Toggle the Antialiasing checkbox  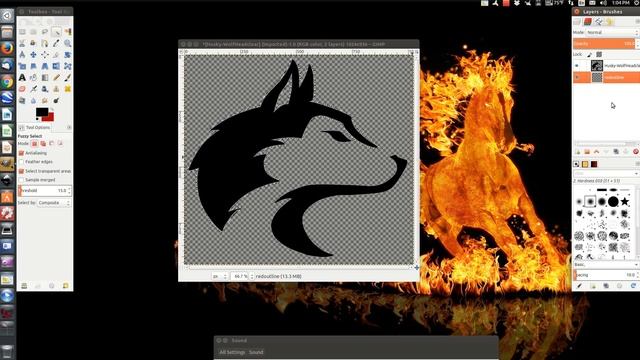[x=22, y=153]
